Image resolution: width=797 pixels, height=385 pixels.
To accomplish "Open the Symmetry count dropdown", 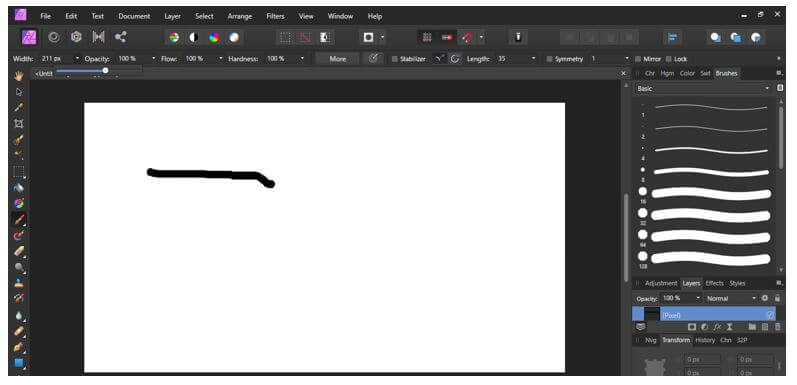I will [626, 59].
